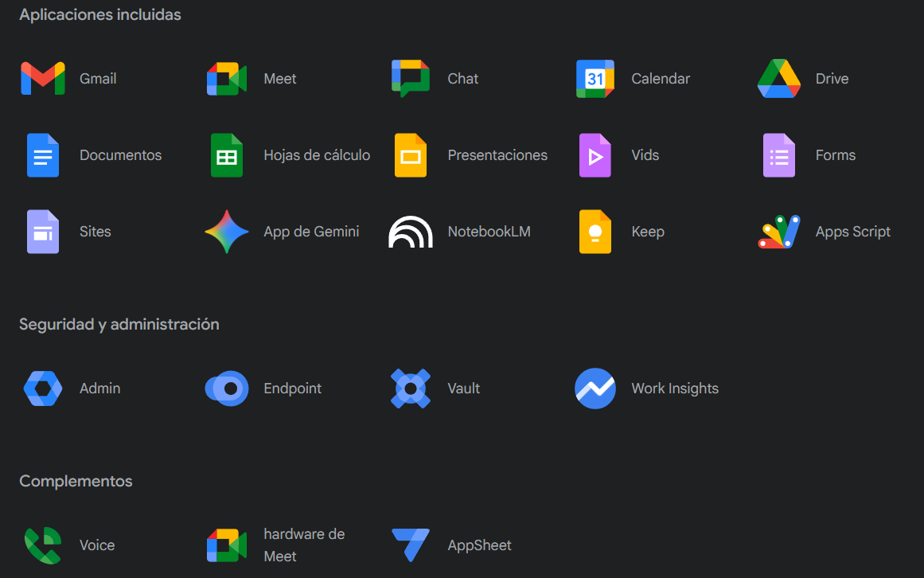The width and height of the screenshot is (924, 578).
Task: Open the hardware de Meet label
Action: point(304,545)
